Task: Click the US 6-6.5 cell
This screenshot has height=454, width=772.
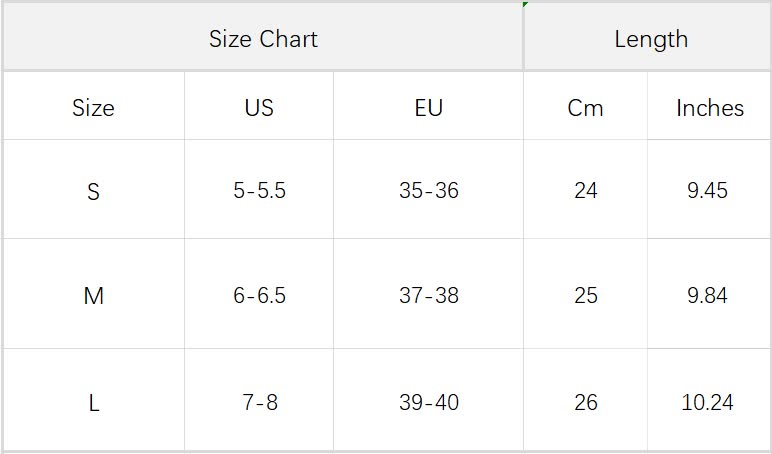Action: pyautogui.click(x=259, y=296)
